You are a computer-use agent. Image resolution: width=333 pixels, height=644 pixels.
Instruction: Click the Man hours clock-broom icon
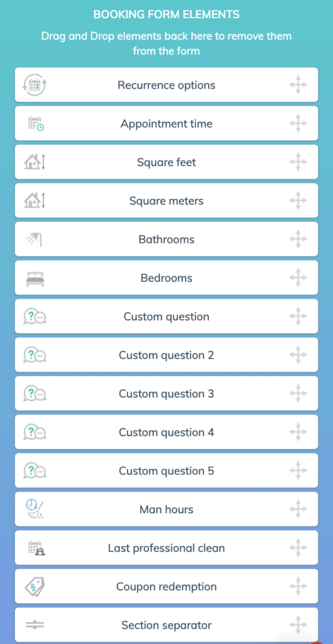pos(35,509)
